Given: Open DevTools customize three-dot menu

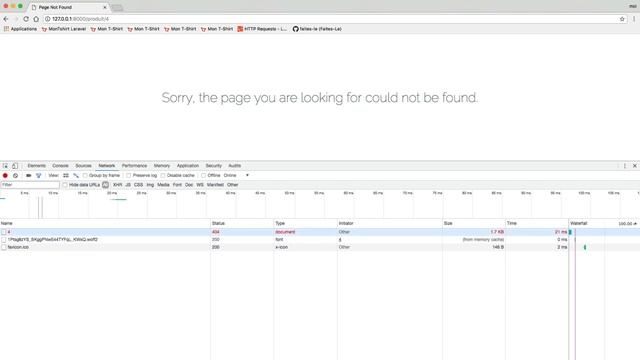Looking at the screenshot, I should coord(624,166).
